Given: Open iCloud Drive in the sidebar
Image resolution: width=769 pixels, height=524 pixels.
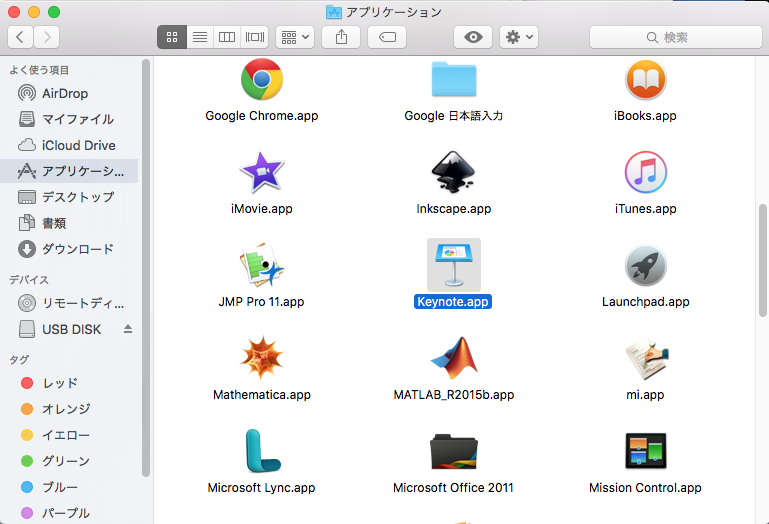Looking at the screenshot, I should point(69,145).
